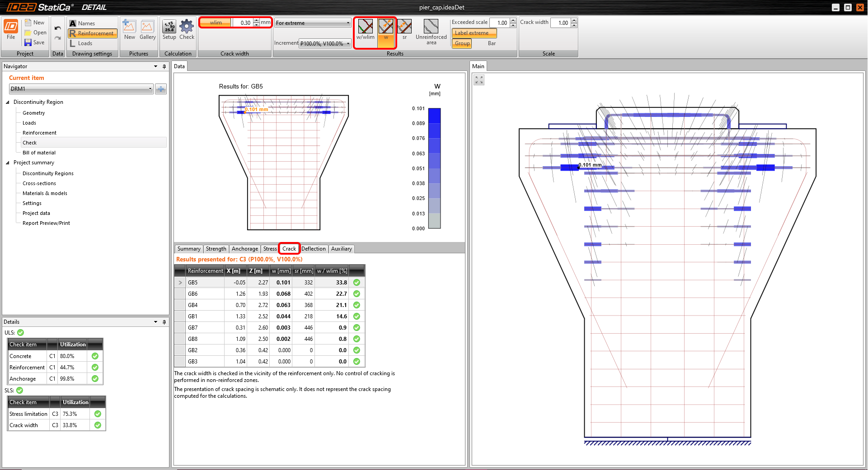Click the wlim value input field
The height and width of the screenshot is (470, 868).
[242, 23]
